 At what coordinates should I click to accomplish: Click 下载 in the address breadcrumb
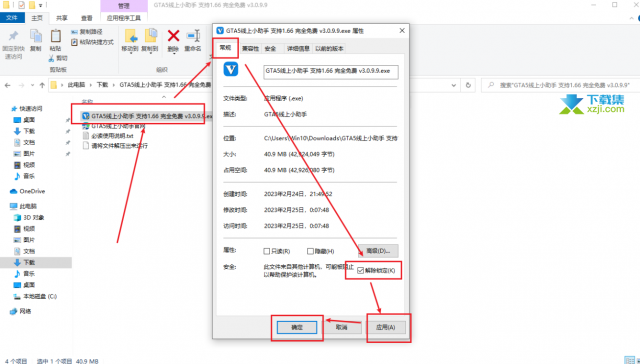point(102,85)
